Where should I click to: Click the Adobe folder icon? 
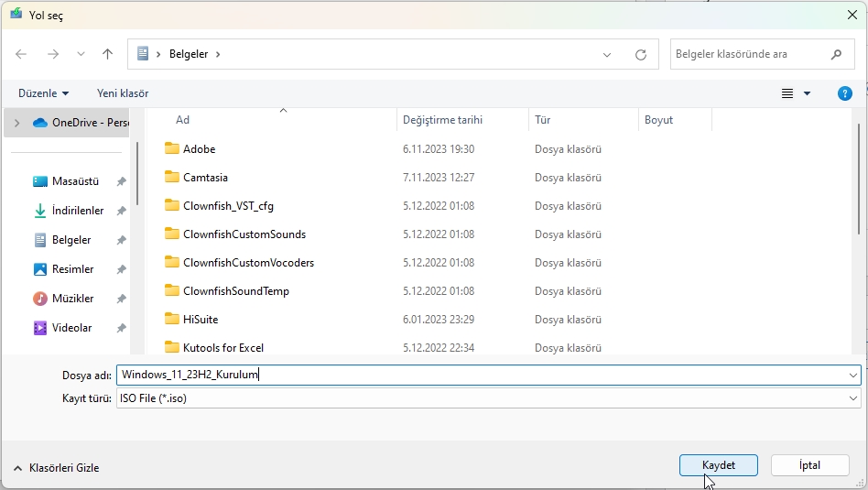pyautogui.click(x=172, y=148)
